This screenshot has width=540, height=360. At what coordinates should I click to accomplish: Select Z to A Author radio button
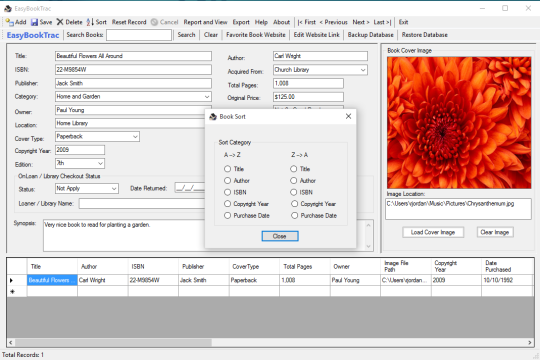293,181
